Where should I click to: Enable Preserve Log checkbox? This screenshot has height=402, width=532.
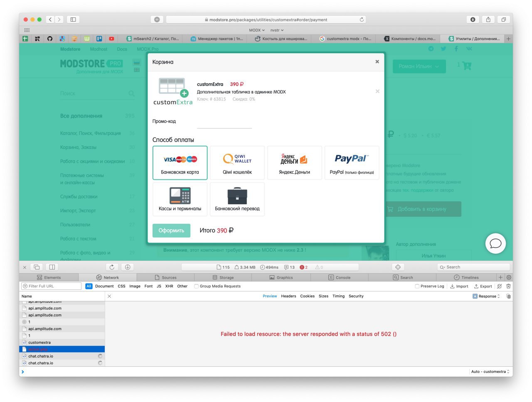tap(417, 286)
